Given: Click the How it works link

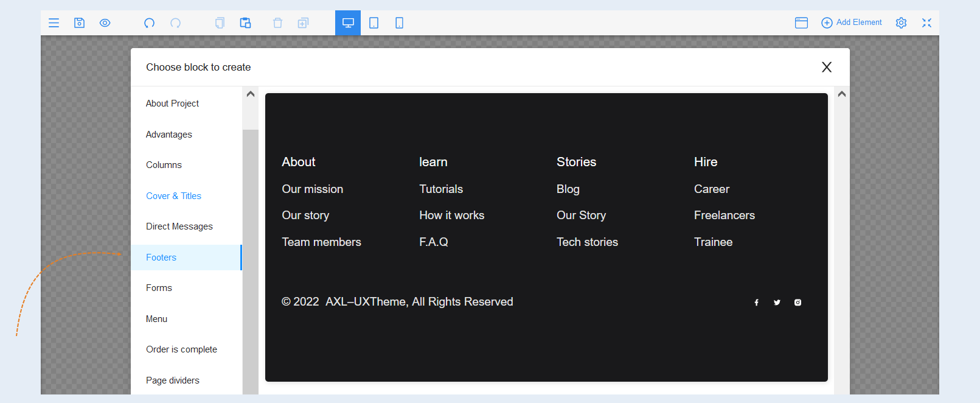Looking at the screenshot, I should 452,216.
